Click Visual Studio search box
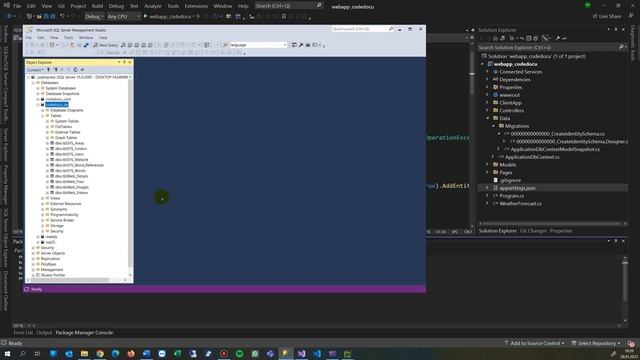Viewport: 640px width, 360px height. 288,6
